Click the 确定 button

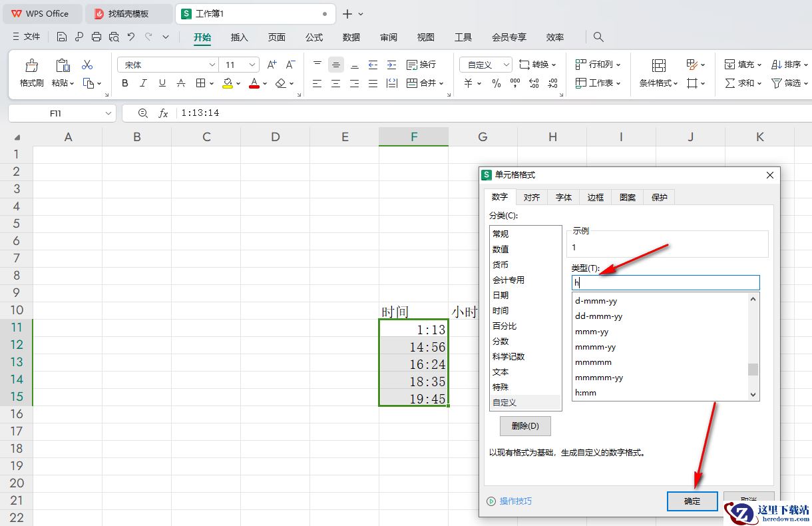692,501
